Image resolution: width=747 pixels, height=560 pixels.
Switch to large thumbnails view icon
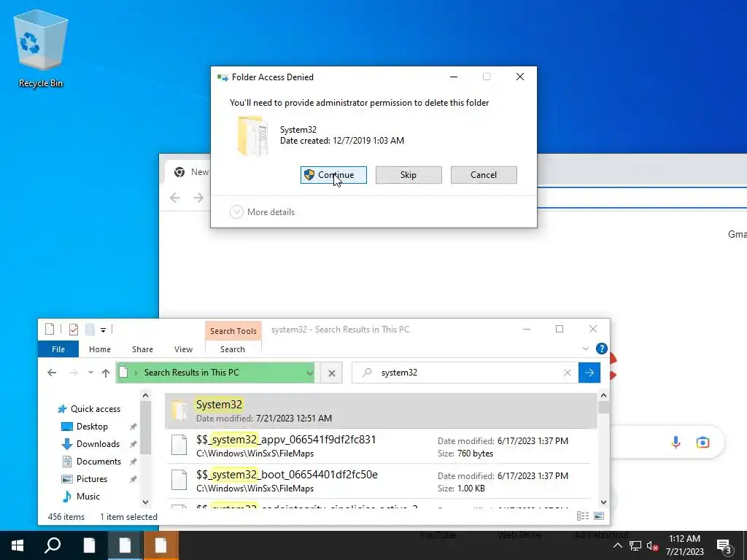click(600, 516)
